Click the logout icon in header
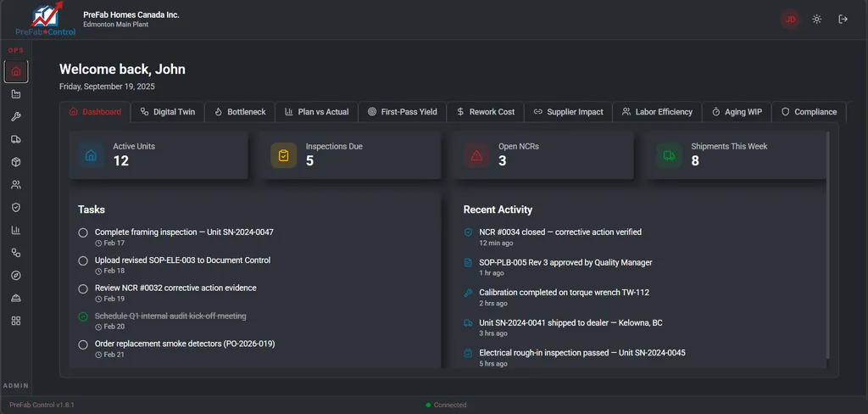The image size is (868, 414). [x=843, y=20]
